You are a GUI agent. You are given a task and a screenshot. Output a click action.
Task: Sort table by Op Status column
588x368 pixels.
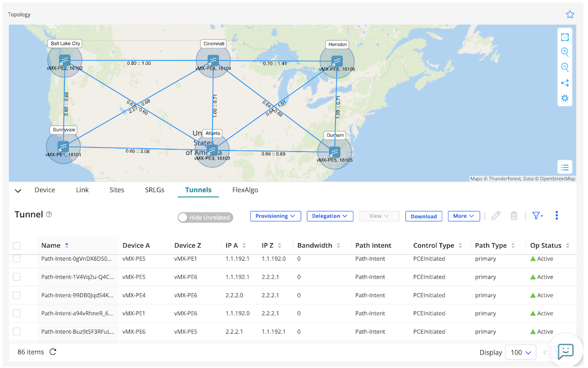click(x=568, y=245)
